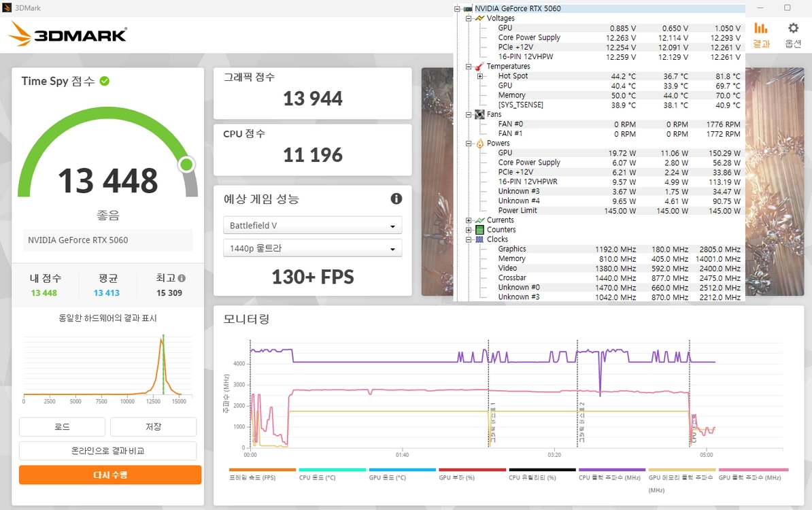Image resolution: width=812 pixels, height=510 pixels.
Task: Collapse the Clocks tree section
Action: pos(469,239)
